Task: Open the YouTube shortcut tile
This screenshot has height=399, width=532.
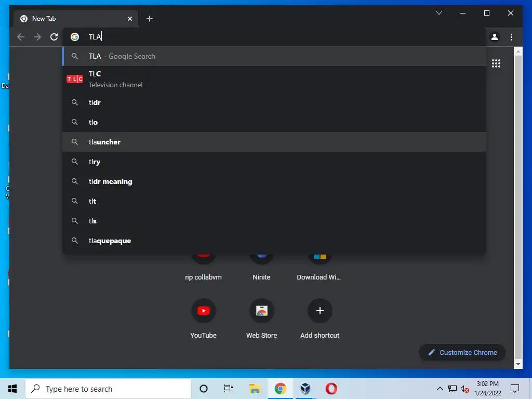Action: tap(203, 318)
